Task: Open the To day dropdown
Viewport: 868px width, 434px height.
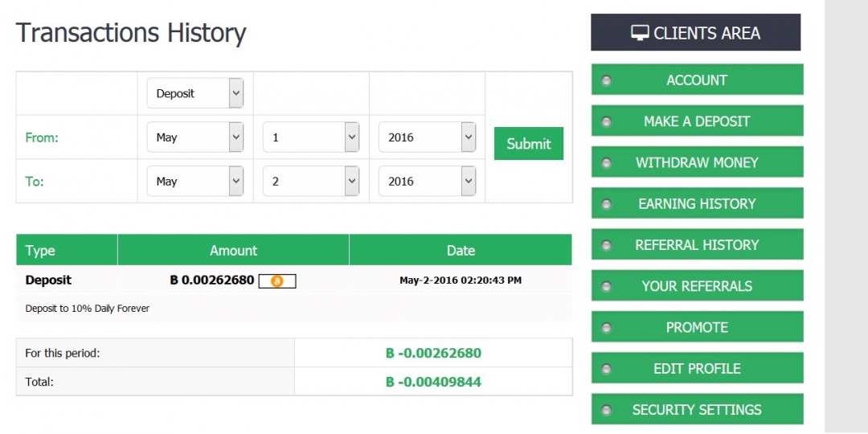Action: click(x=311, y=182)
